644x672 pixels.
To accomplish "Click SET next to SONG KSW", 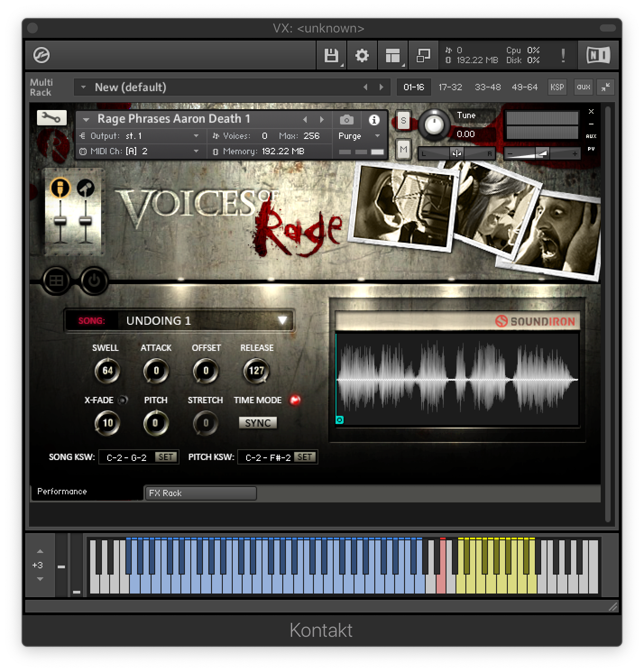I will [166, 457].
